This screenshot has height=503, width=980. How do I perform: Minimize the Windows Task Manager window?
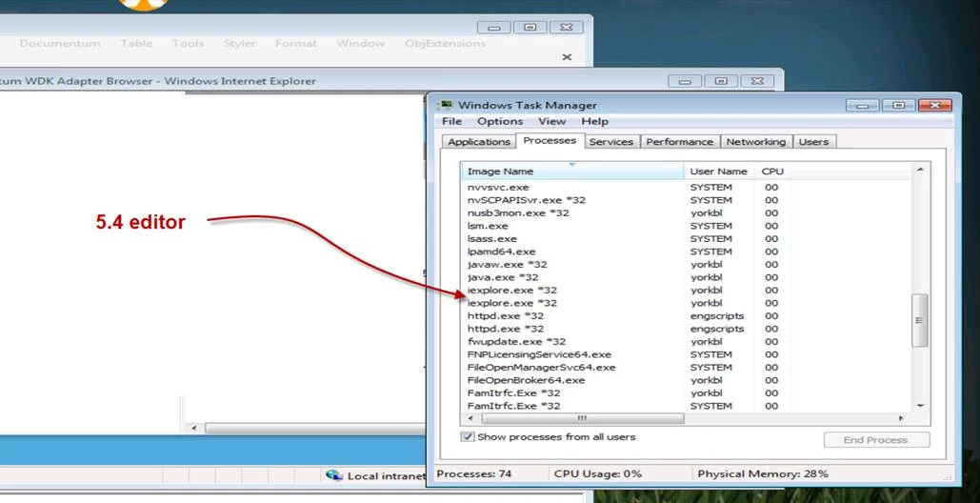863,105
